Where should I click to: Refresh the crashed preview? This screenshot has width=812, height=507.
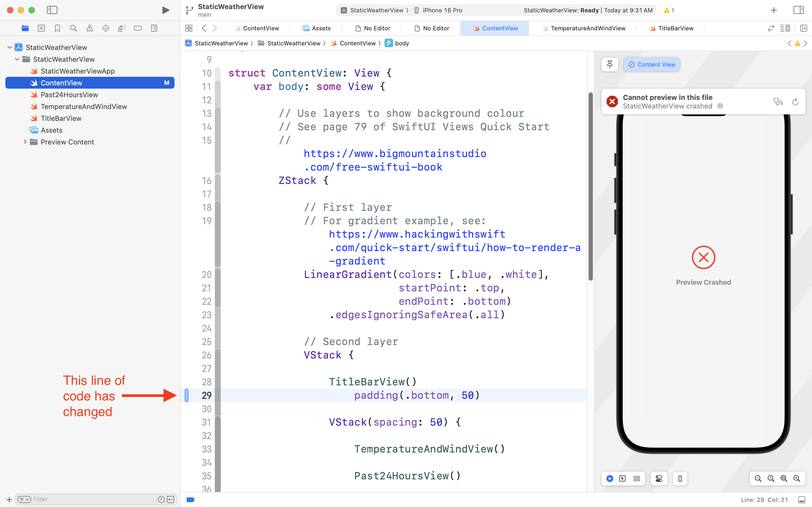pyautogui.click(x=795, y=102)
